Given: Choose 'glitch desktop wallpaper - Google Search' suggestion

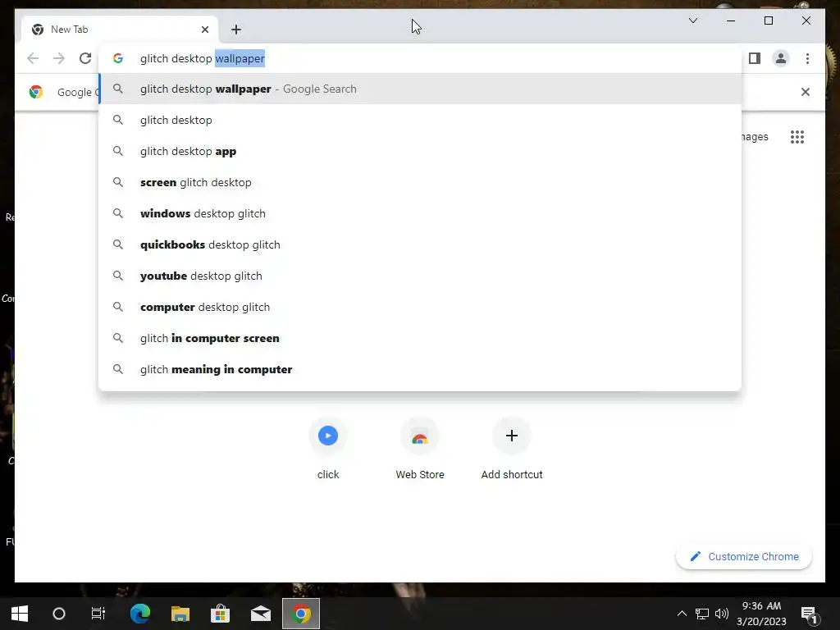Looking at the screenshot, I should click(x=421, y=89).
